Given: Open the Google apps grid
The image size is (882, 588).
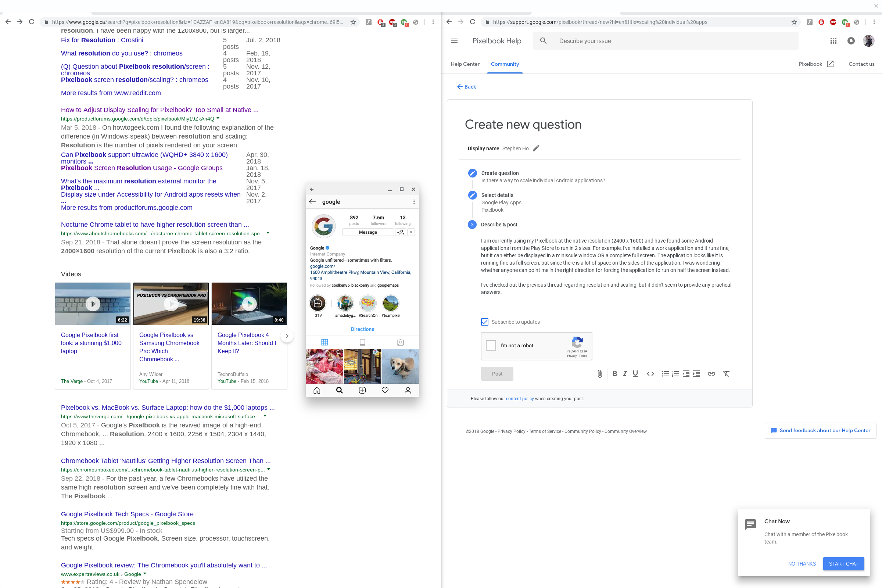Looking at the screenshot, I should click(x=833, y=41).
